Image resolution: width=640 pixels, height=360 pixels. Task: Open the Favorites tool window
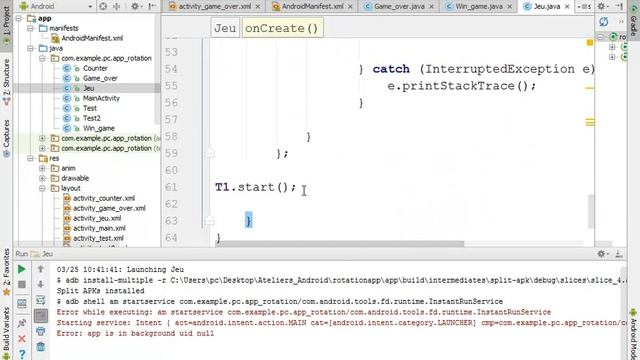6,271
